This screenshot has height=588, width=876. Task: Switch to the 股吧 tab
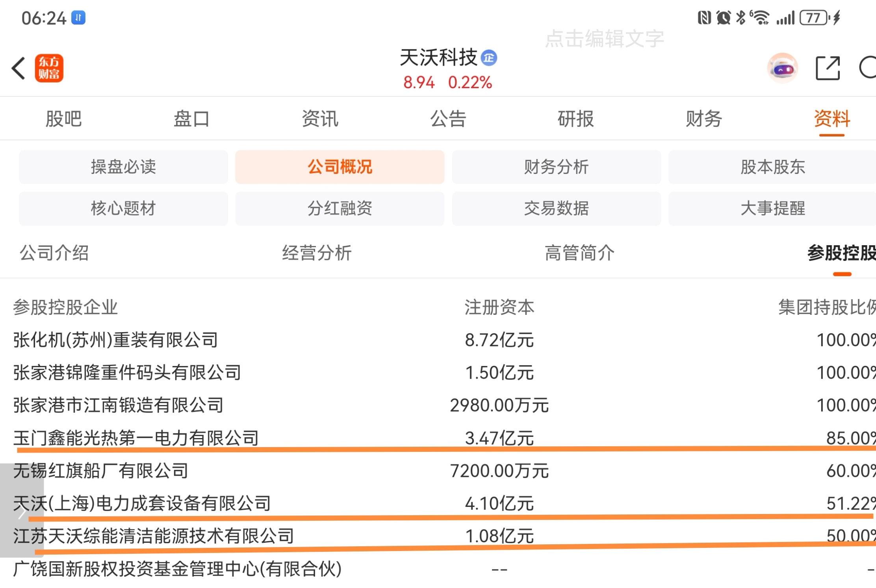(63, 118)
